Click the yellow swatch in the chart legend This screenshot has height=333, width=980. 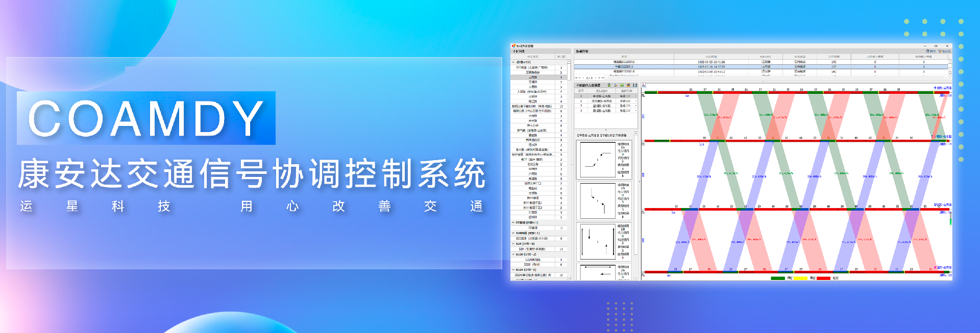coord(800,278)
